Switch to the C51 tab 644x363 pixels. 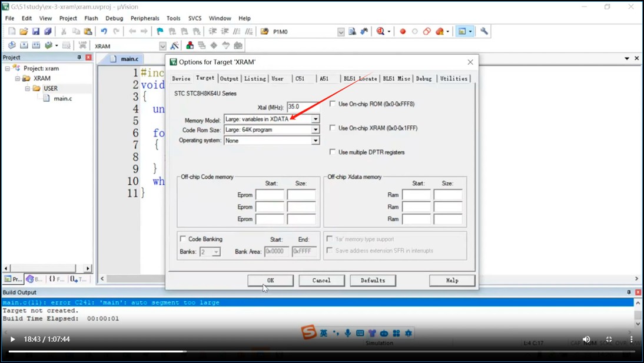coord(300,78)
